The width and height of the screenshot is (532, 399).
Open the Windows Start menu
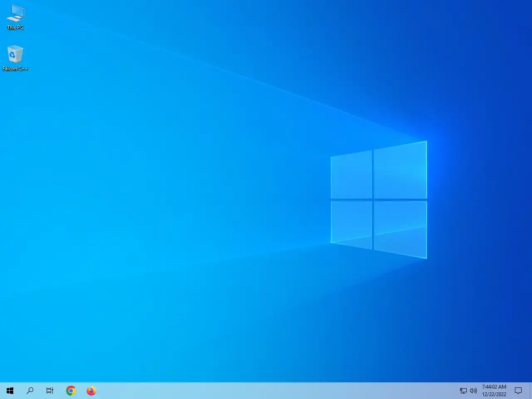coord(10,391)
